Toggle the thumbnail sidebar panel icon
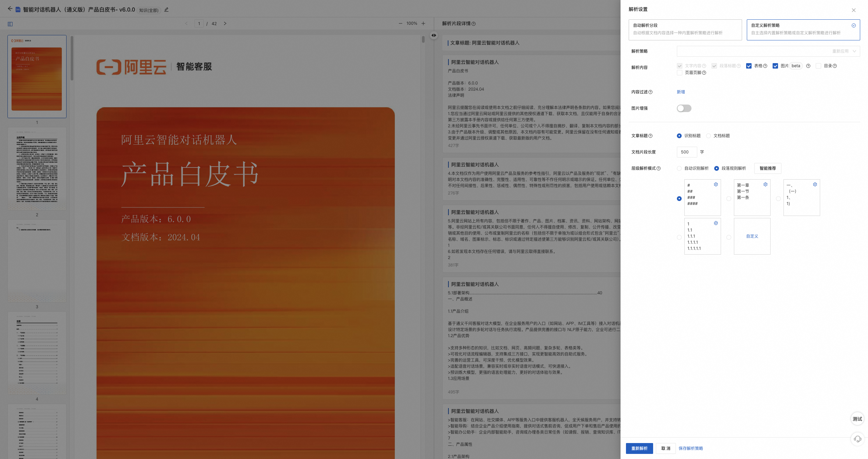868x459 pixels. pos(10,24)
